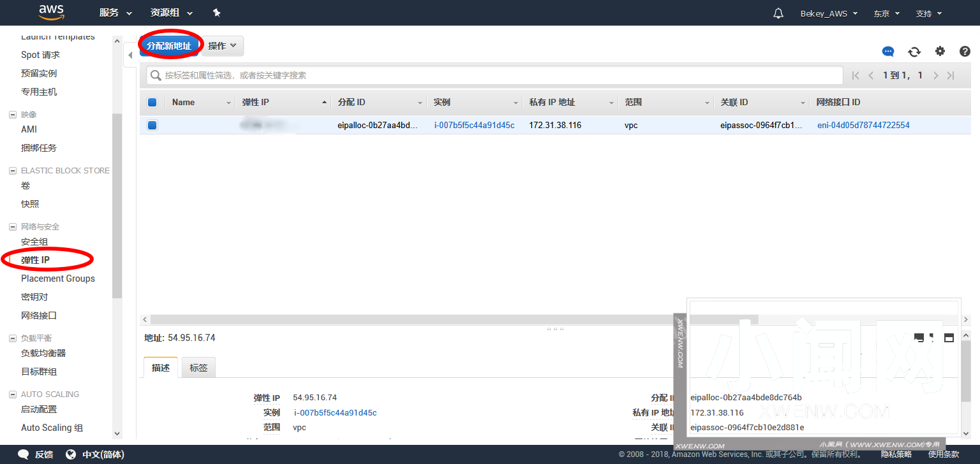Open 安全组 security groups in sidebar
980x464 pixels.
[x=34, y=242]
